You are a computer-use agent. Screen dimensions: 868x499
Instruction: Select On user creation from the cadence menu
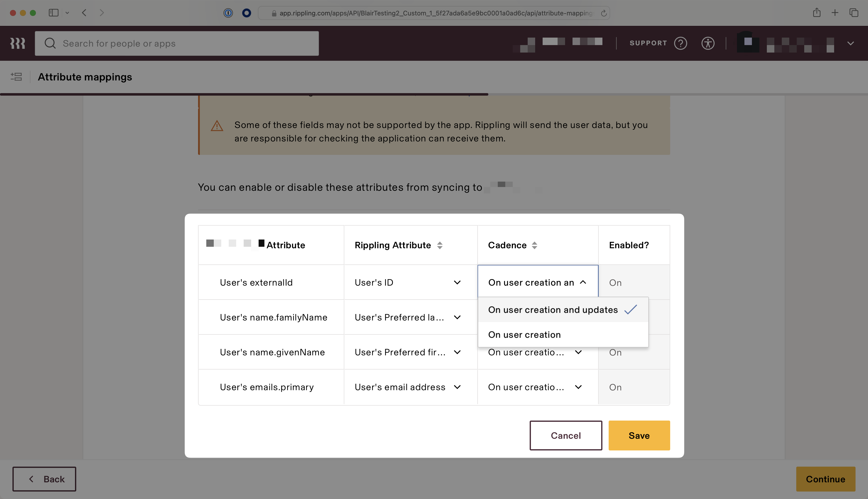click(x=524, y=334)
